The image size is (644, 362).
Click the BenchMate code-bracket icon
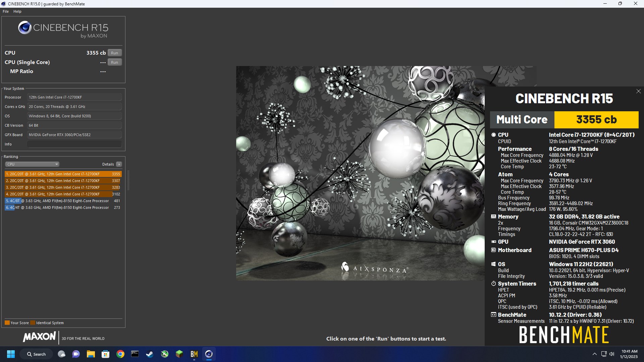pyautogui.click(x=493, y=315)
